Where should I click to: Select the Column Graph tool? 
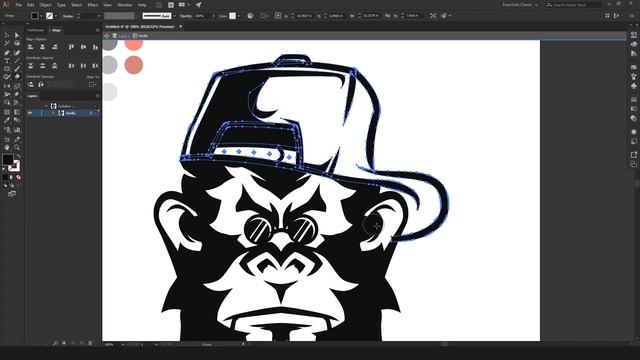tap(17, 130)
